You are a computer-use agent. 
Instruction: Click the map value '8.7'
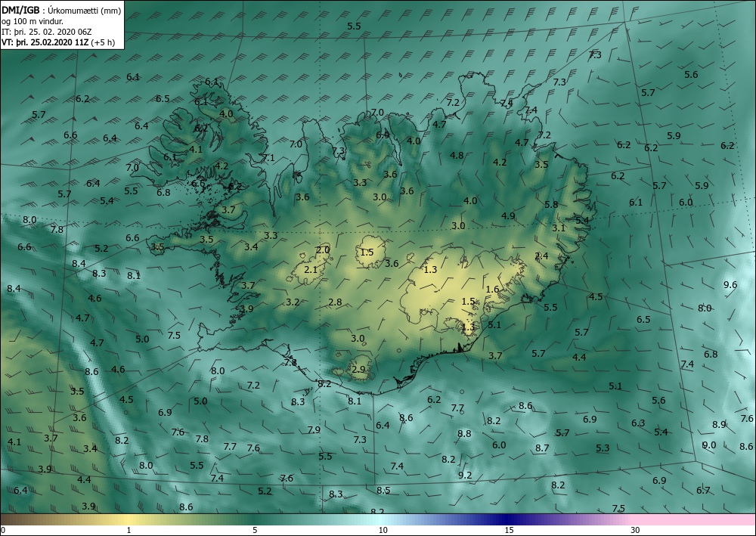542,448
